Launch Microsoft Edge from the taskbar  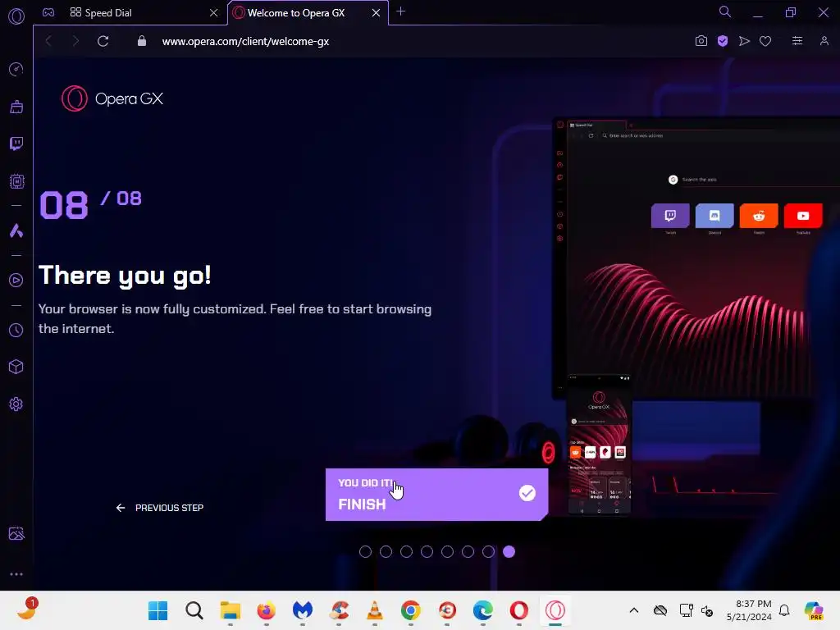[x=482, y=610]
